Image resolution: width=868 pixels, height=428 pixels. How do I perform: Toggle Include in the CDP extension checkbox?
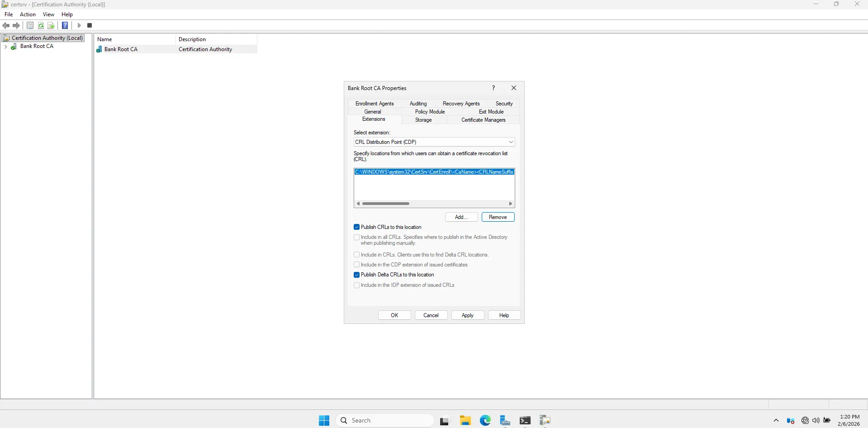pyautogui.click(x=357, y=265)
